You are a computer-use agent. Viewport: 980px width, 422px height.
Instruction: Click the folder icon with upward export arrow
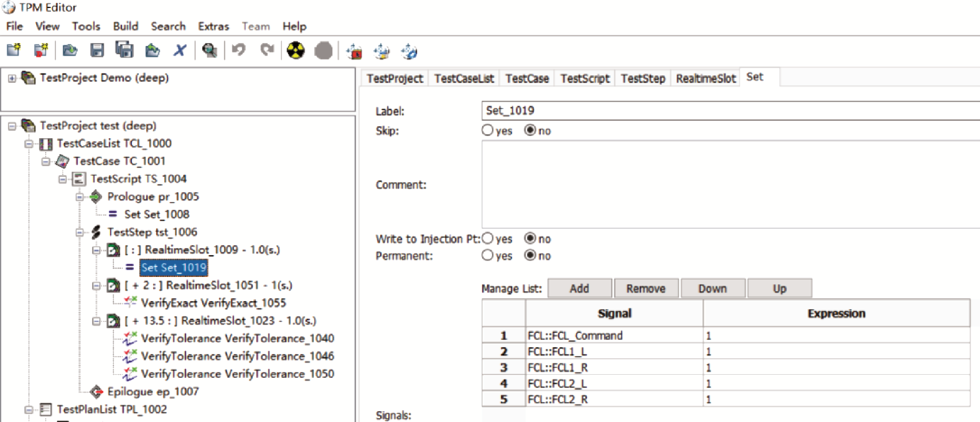pos(153,50)
